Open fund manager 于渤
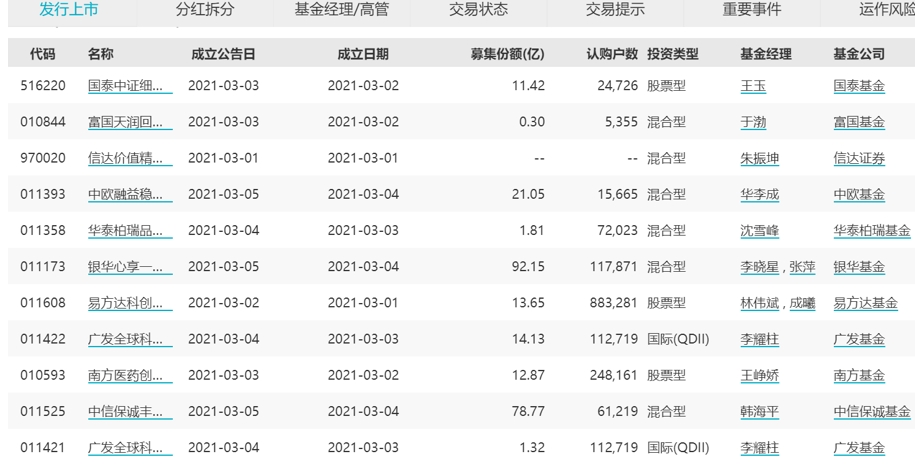Viewport: 915px width, 470px height. [753, 122]
